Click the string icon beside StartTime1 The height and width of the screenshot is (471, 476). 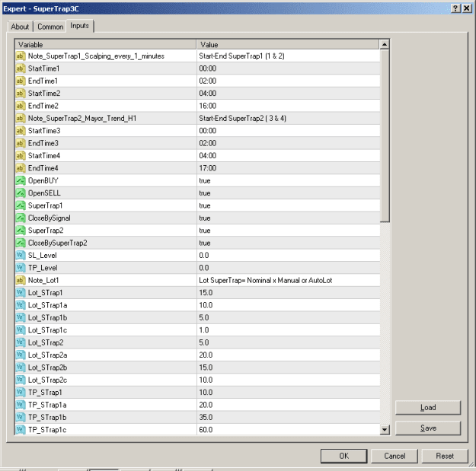coord(21,68)
